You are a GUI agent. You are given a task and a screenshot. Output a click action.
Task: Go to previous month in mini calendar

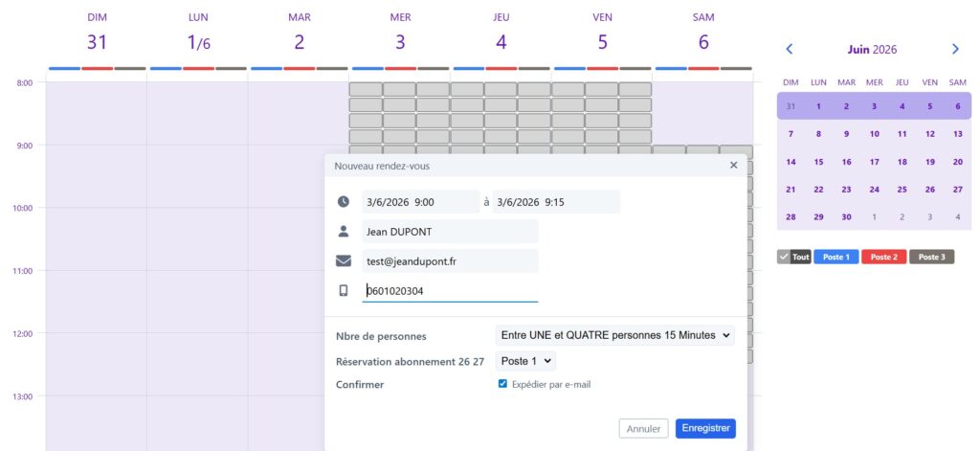pyautogui.click(x=790, y=49)
